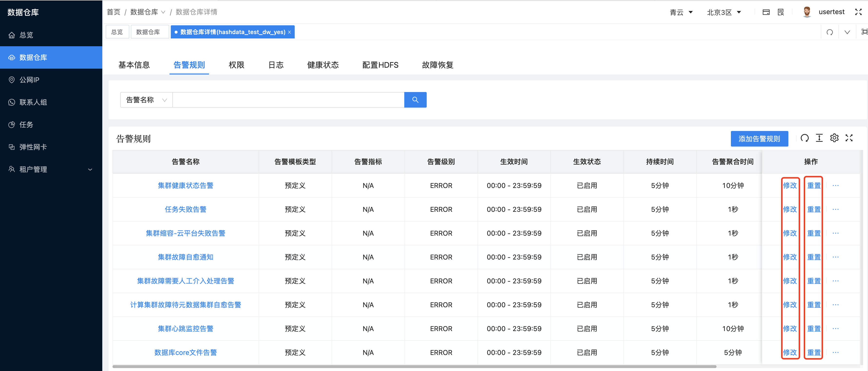Switch to the 配置HDFS tab

coord(380,65)
